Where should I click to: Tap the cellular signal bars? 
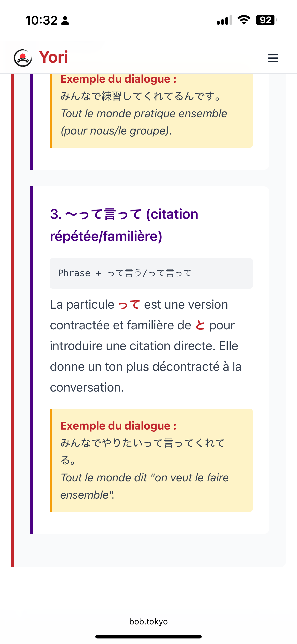tap(224, 20)
